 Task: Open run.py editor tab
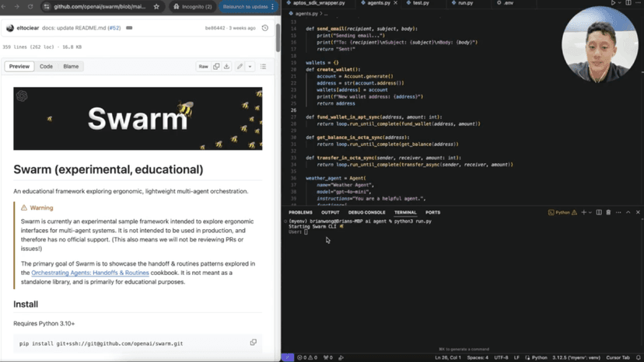[x=465, y=3]
